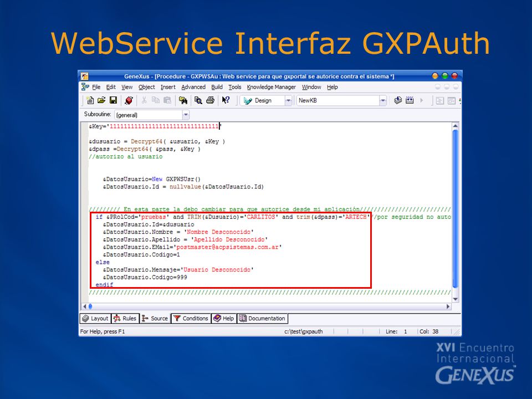This screenshot has height=399, width=532.
Task: Switch to the Rules tab
Action: coord(125,318)
